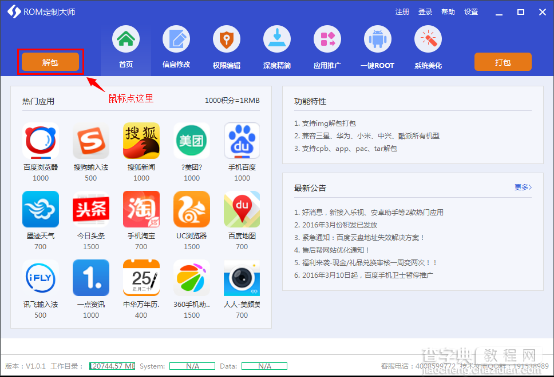
Task: Click the 百度浏览器 app icon
Action: tap(40, 141)
